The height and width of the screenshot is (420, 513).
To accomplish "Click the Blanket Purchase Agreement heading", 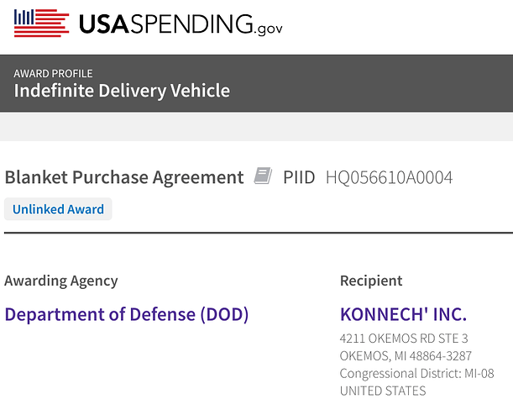I will pos(124,177).
